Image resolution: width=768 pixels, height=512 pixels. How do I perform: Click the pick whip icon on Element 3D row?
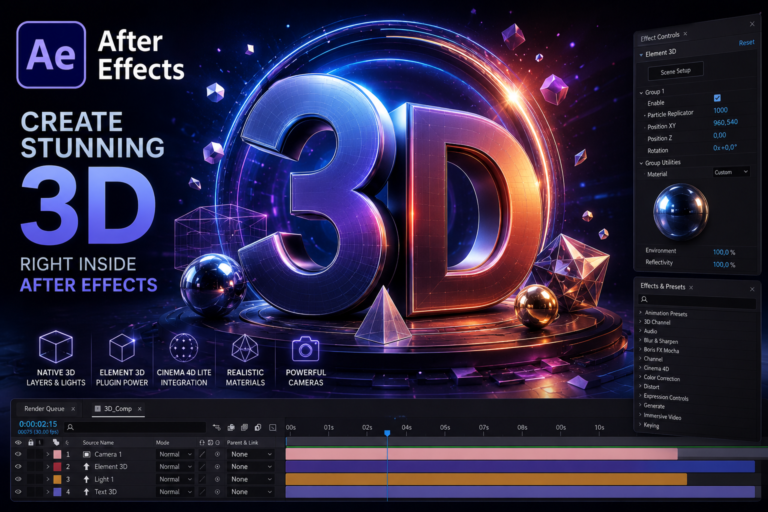click(x=217, y=466)
